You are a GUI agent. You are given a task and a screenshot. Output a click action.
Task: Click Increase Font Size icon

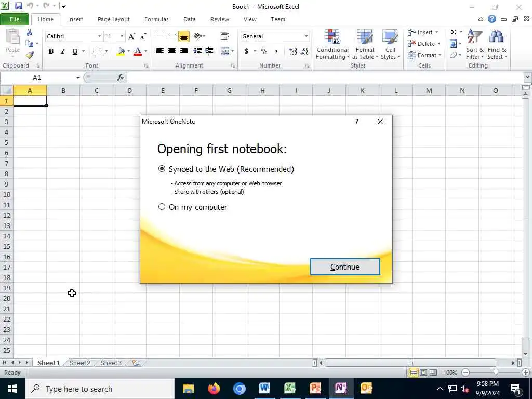coord(131,36)
